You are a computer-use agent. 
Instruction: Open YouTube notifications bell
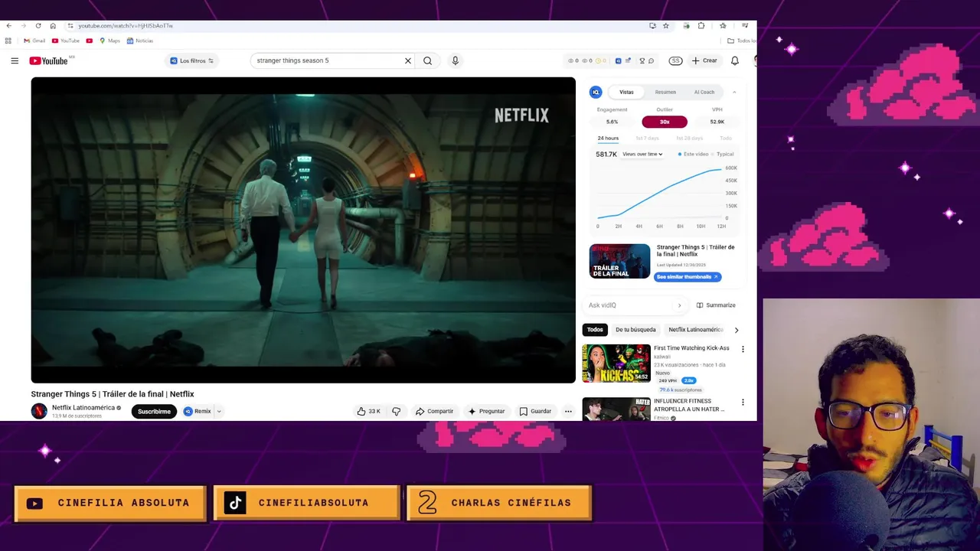pos(735,60)
